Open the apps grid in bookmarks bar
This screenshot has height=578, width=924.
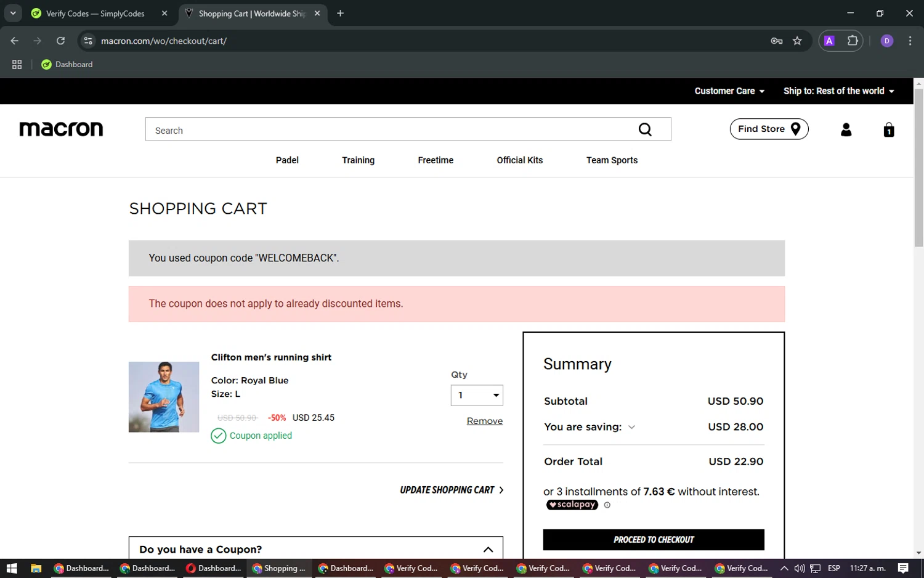(17, 64)
